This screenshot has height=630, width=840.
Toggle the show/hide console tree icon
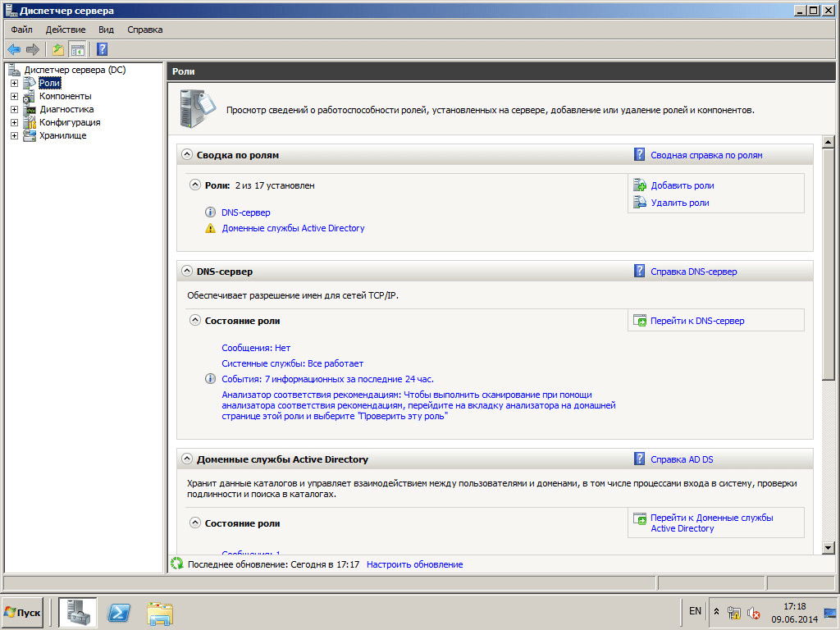77,49
